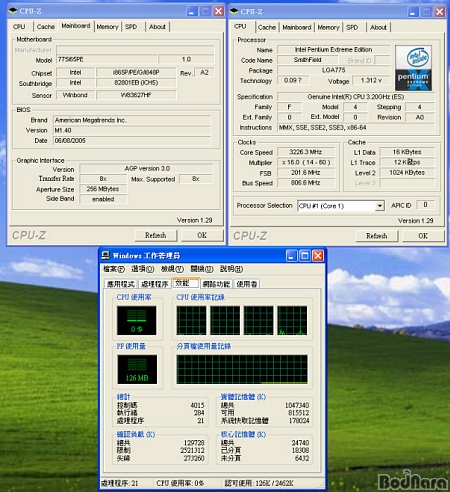Minimize the left CPU-Z Mainboard window
Image resolution: width=450 pixels, height=492 pixels.
tap(192, 11)
